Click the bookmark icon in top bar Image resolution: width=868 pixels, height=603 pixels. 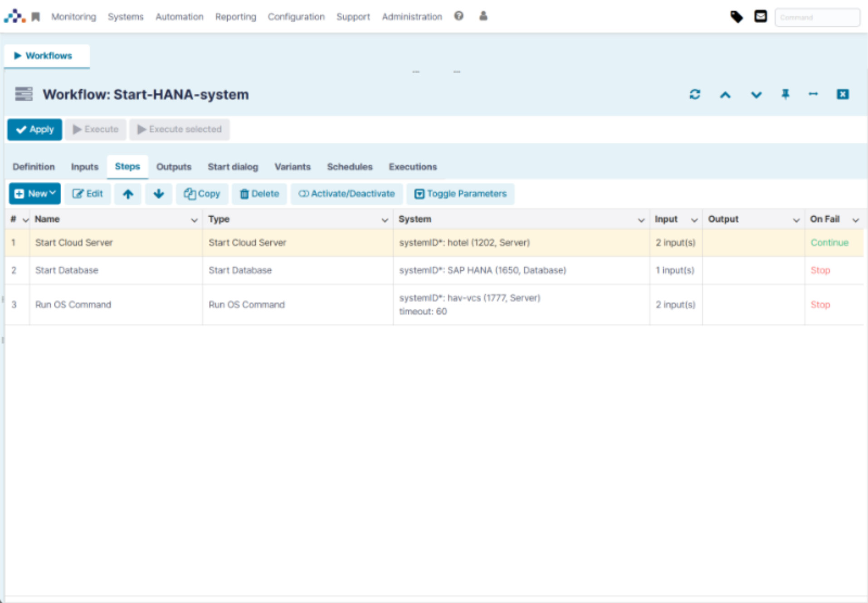click(x=36, y=17)
